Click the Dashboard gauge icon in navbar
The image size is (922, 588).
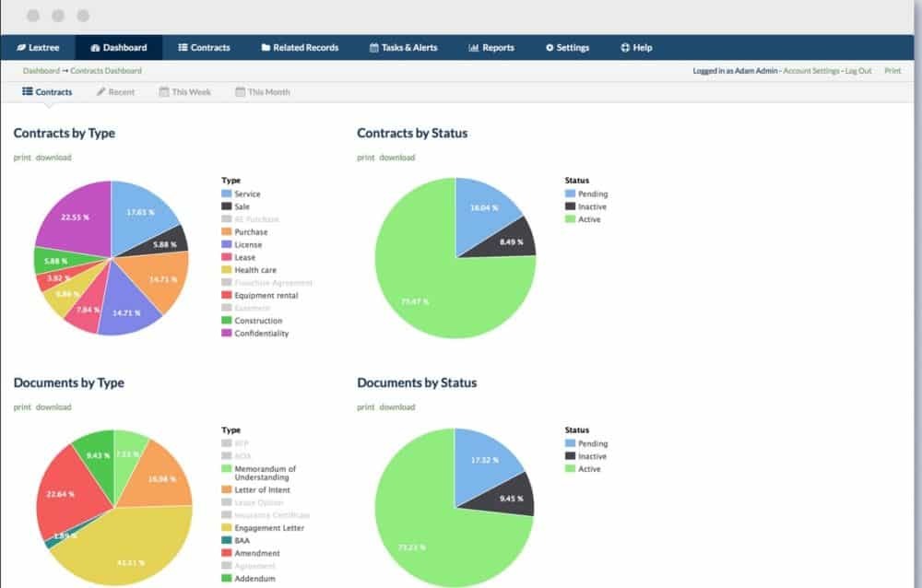95,48
